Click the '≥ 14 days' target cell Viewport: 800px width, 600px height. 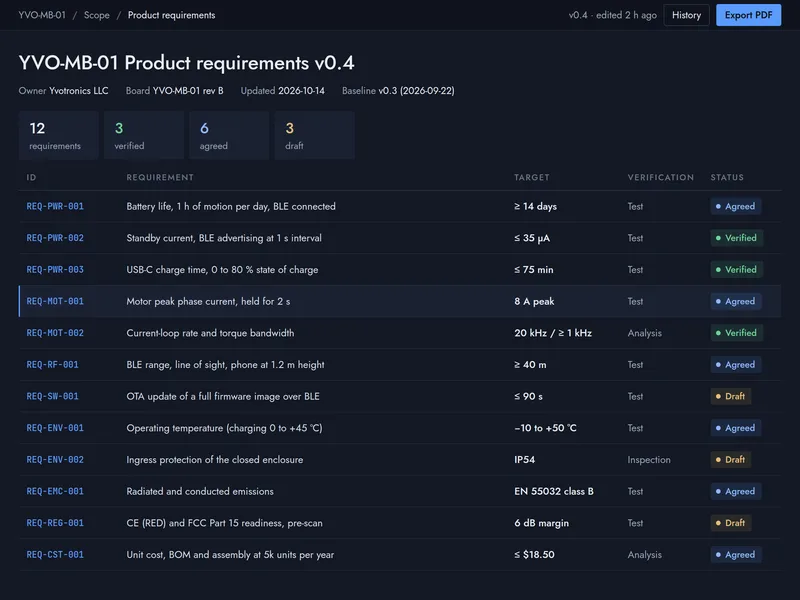pyautogui.click(x=535, y=207)
